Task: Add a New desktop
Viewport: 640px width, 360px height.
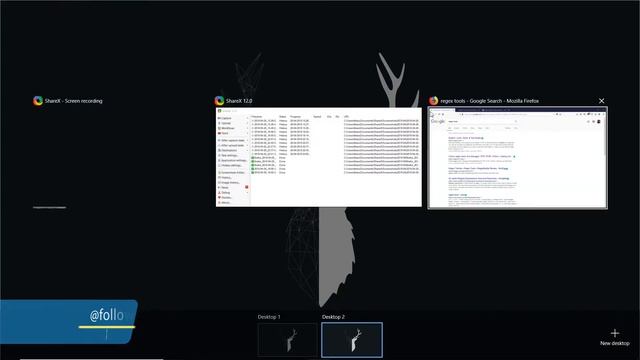Action: (x=615, y=338)
